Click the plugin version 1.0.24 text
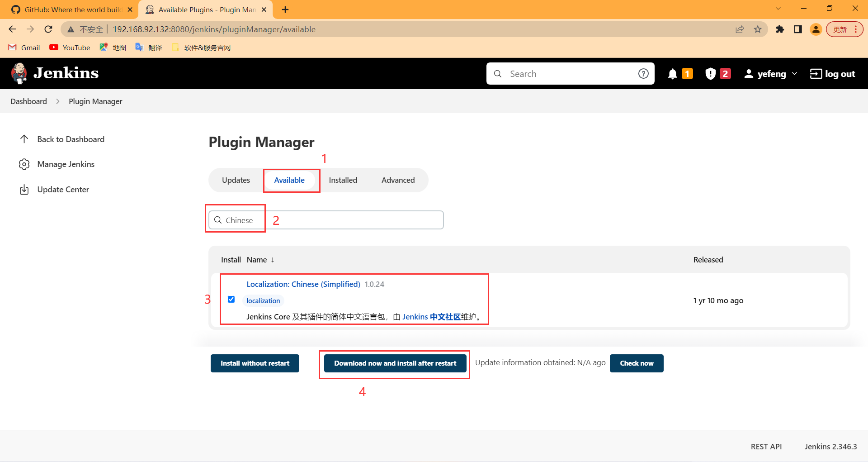 [374, 284]
